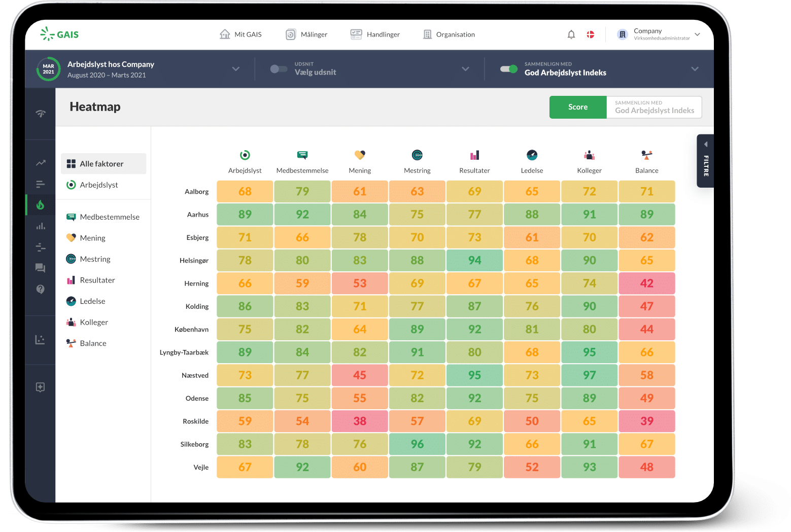Click Helsingør Resultater cell 94
Viewport: 791px width, 532px height.
click(474, 260)
